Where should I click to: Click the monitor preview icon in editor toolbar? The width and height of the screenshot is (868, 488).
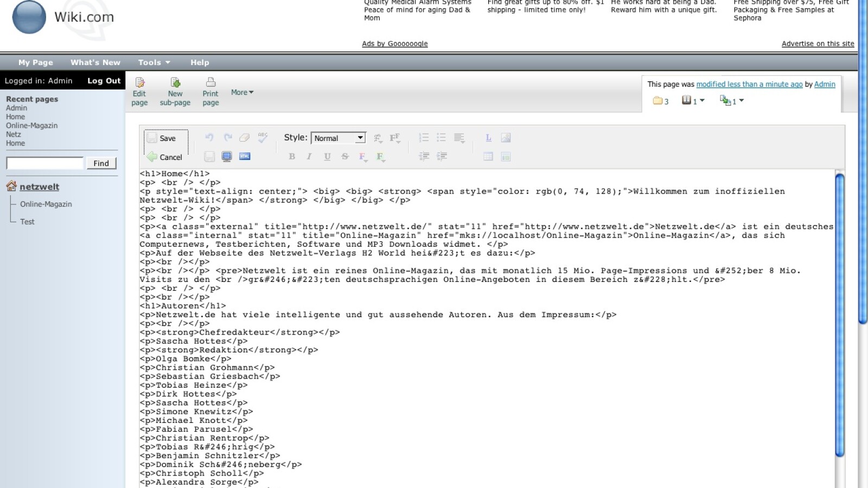pos(227,157)
